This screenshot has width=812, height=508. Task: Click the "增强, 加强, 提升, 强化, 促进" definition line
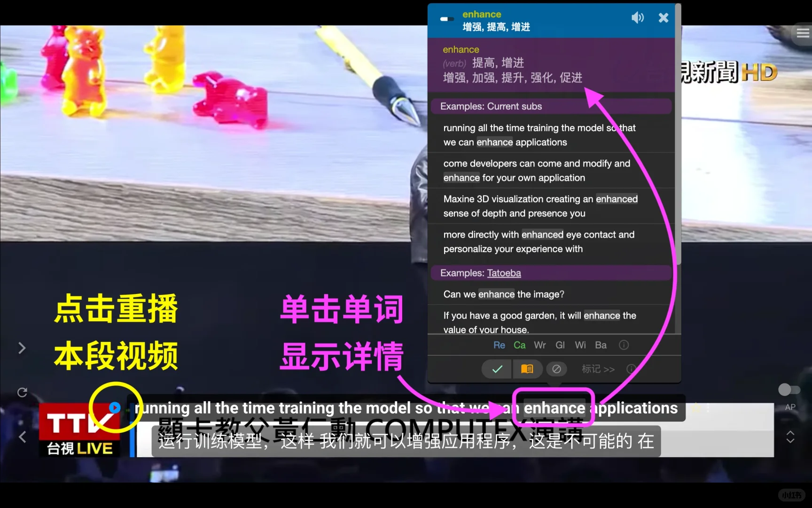tap(513, 78)
